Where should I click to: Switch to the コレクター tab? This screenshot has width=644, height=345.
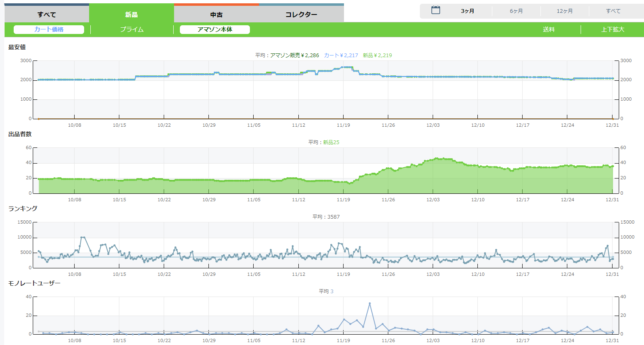pyautogui.click(x=301, y=14)
